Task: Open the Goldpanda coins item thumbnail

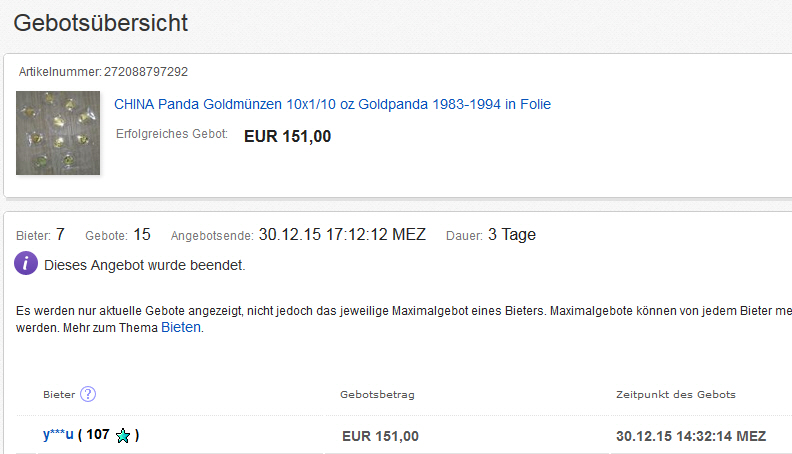Action: [x=58, y=133]
